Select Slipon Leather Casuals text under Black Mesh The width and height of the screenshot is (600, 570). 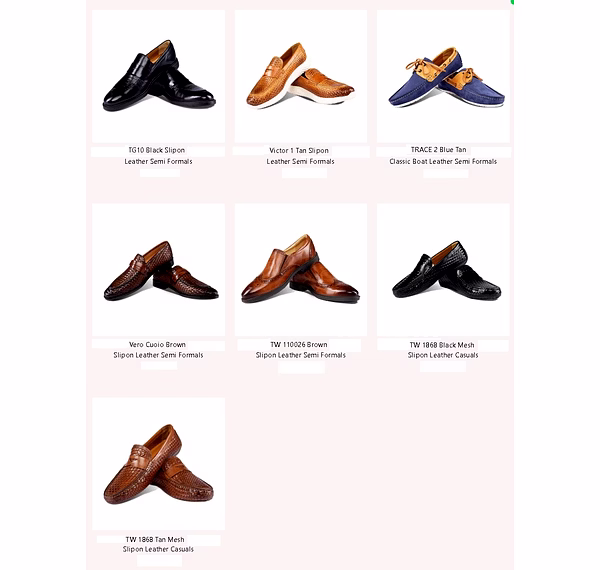tap(443, 355)
